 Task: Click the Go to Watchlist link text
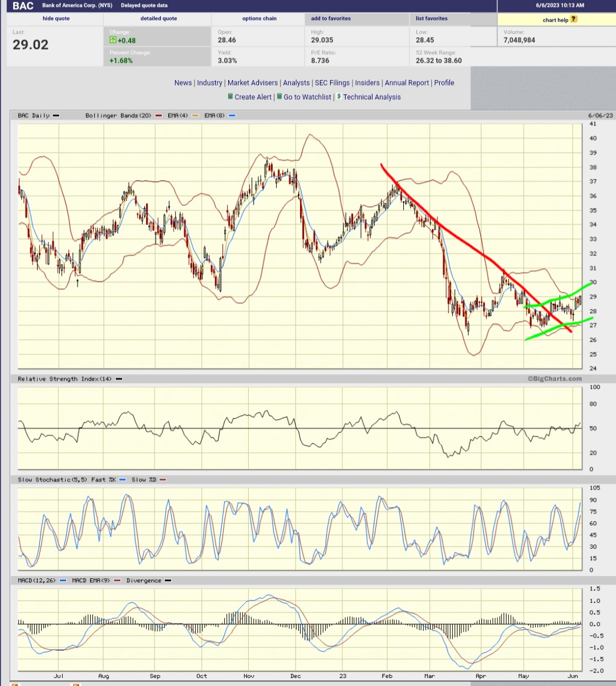[x=307, y=97]
